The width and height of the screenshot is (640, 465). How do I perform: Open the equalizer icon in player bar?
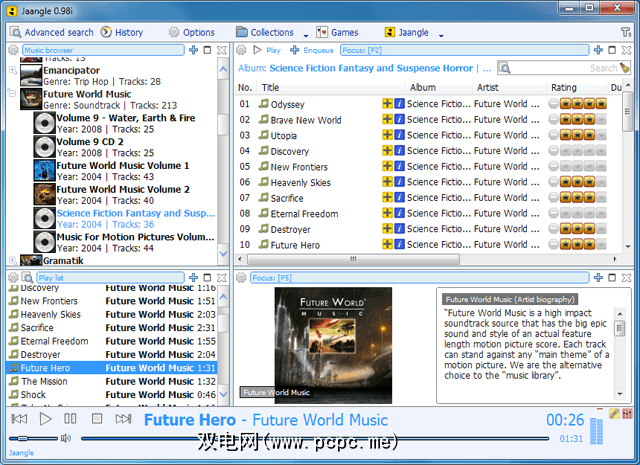pos(627,414)
